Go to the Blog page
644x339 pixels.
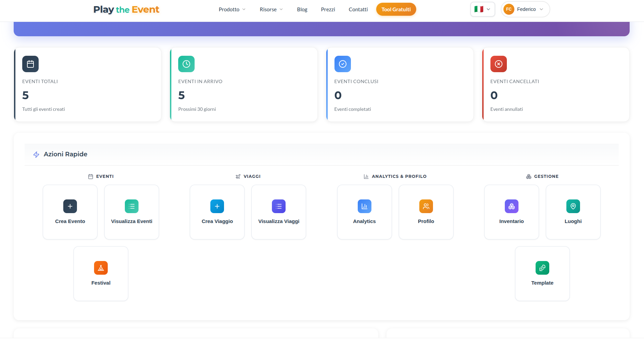pyautogui.click(x=302, y=10)
